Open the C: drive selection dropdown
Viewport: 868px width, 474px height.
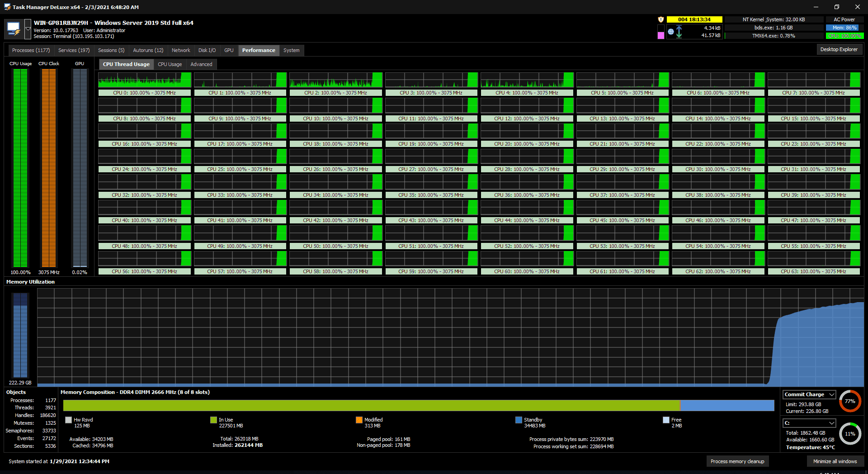(x=831, y=423)
